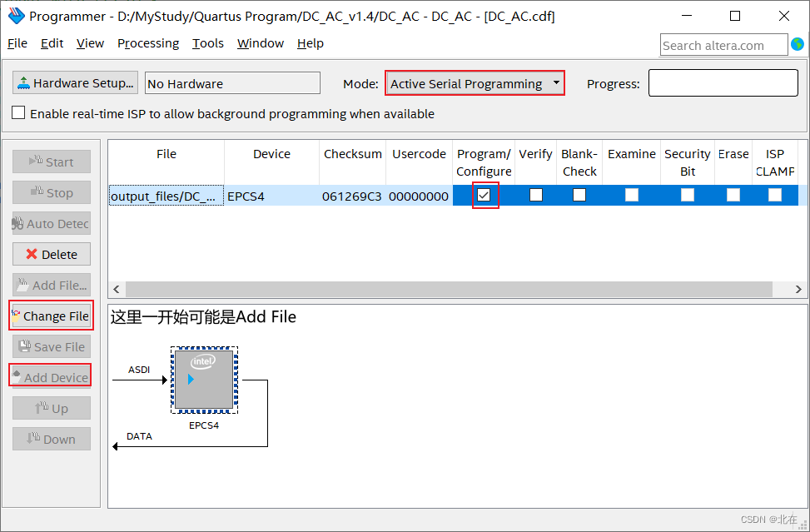Tick the Security Bit checkbox for EPCS4

coord(688,195)
